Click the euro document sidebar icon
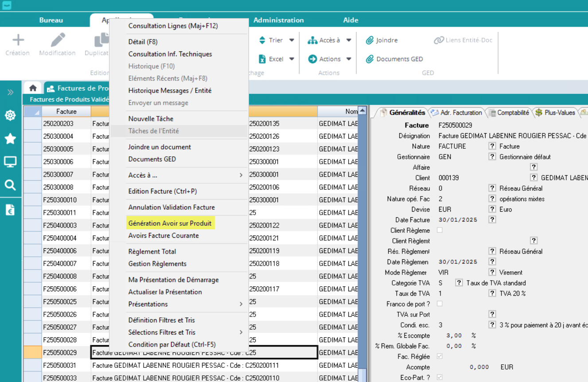This screenshot has height=382, width=588. [10, 210]
